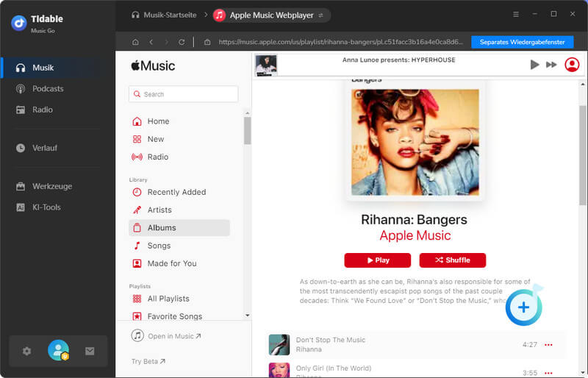The height and width of the screenshot is (378, 588).
Task: Go forward with the right arrow
Action: coord(167,42)
